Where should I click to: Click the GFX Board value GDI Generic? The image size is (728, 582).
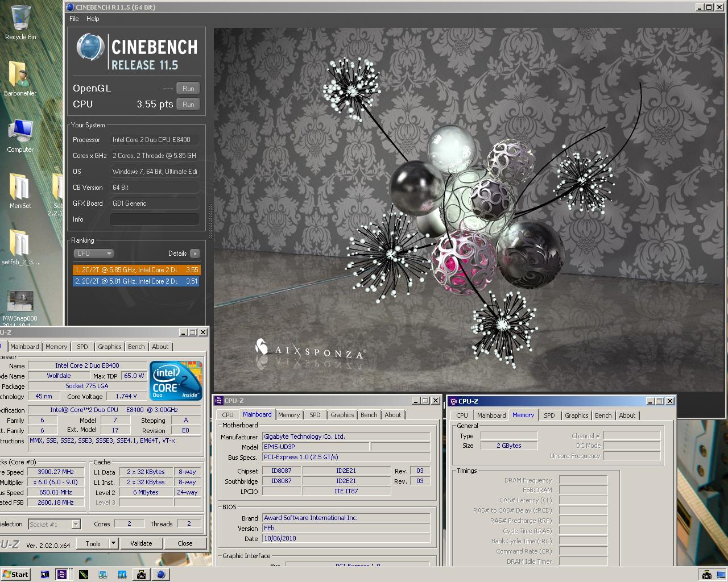tap(155, 203)
